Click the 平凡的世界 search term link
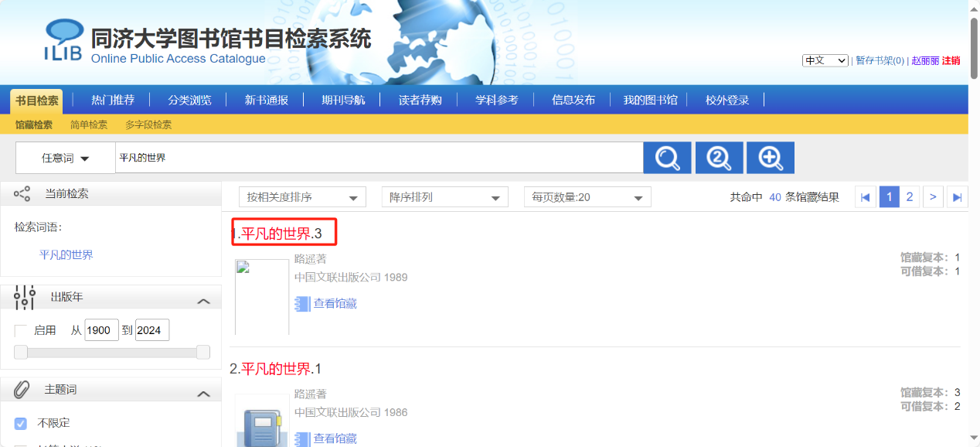 [x=66, y=254]
